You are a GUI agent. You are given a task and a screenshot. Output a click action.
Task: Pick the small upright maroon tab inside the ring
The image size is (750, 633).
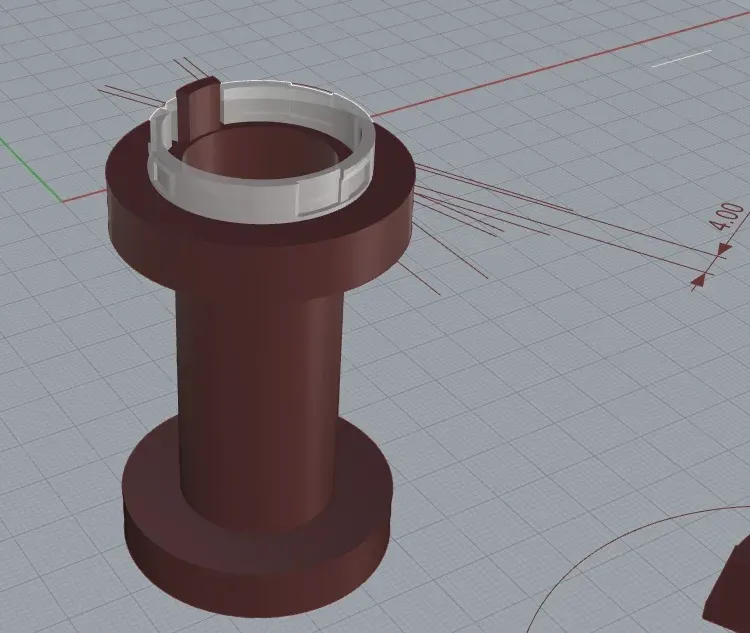199,109
